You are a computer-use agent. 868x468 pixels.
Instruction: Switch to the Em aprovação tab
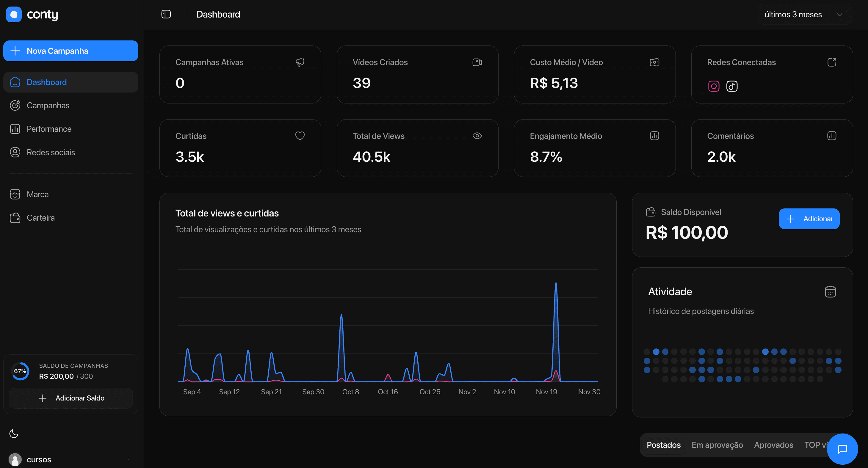[717, 445]
